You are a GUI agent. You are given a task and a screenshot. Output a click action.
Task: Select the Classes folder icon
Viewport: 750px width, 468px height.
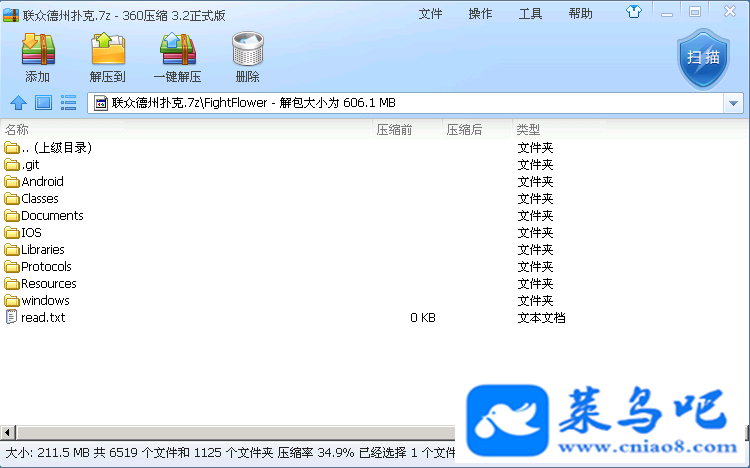[12, 199]
